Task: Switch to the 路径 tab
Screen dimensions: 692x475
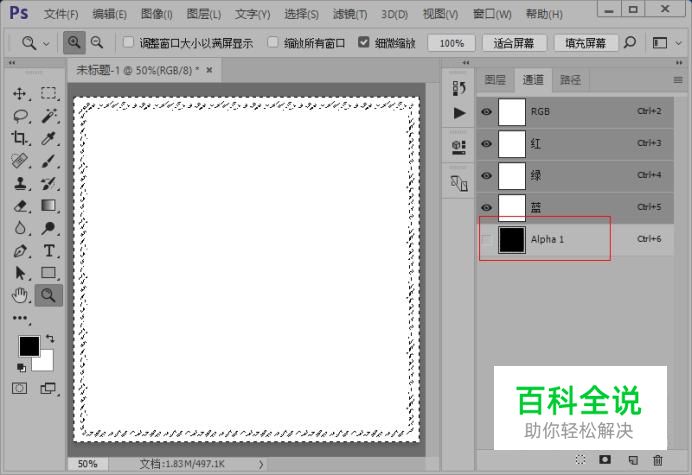Action: [570, 80]
